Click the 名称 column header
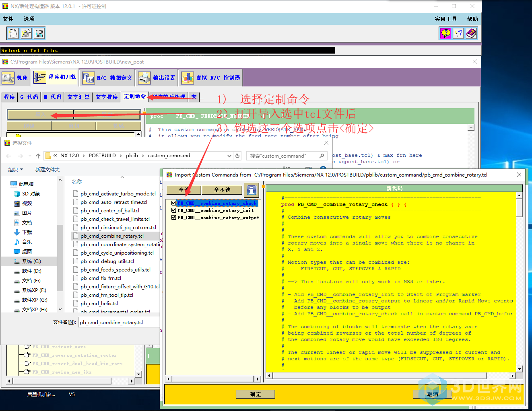 coord(77,182)
